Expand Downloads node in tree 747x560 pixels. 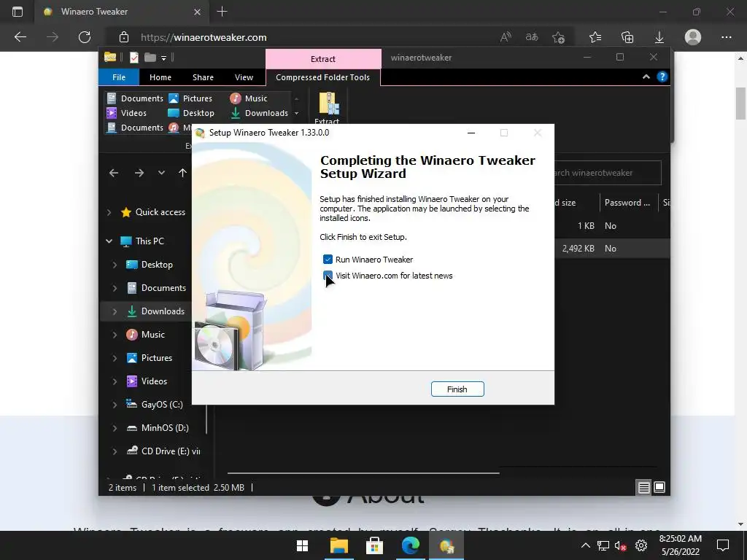115,311
